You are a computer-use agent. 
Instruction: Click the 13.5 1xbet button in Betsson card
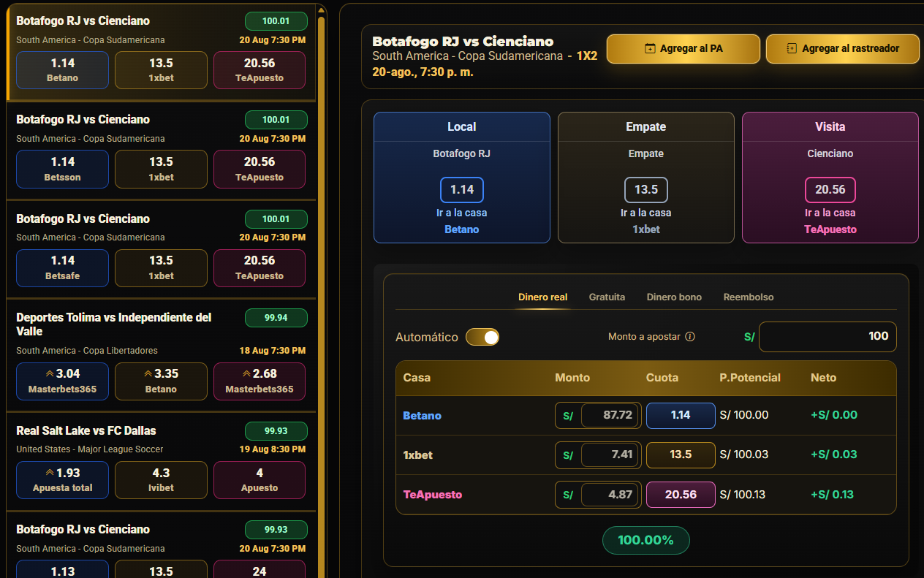pos(161,169)
